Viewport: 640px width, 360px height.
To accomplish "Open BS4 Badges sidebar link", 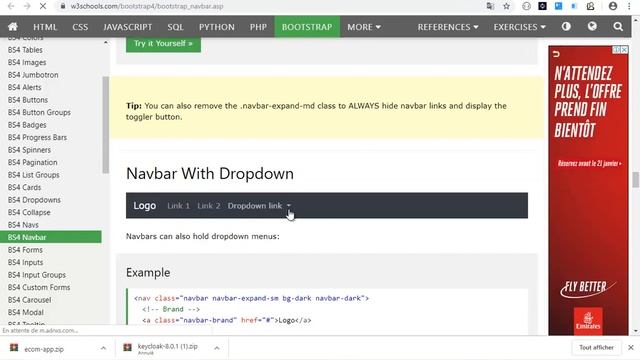I will (x=27, y=125).
